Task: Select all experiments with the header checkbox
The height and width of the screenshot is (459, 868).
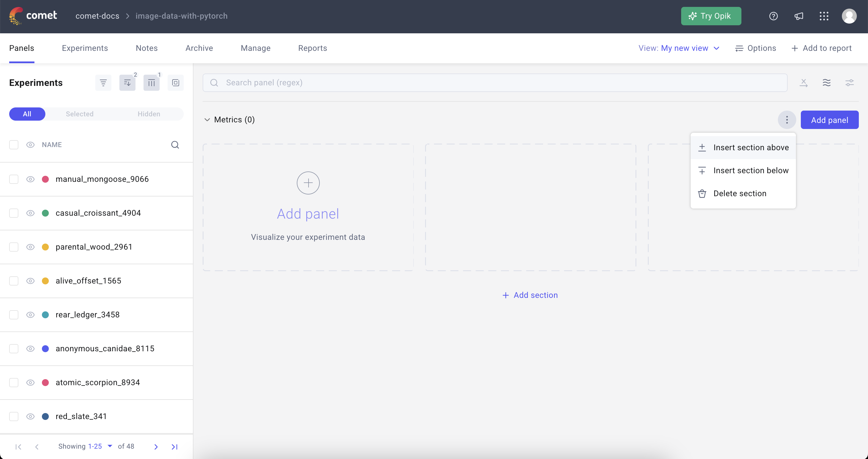Action: (14, 145)
